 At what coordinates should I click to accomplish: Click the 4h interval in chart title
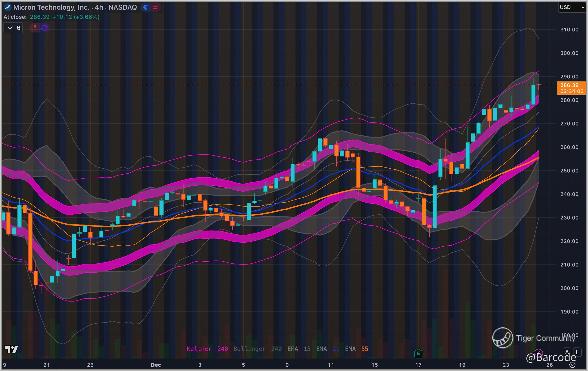pos(99,7)
